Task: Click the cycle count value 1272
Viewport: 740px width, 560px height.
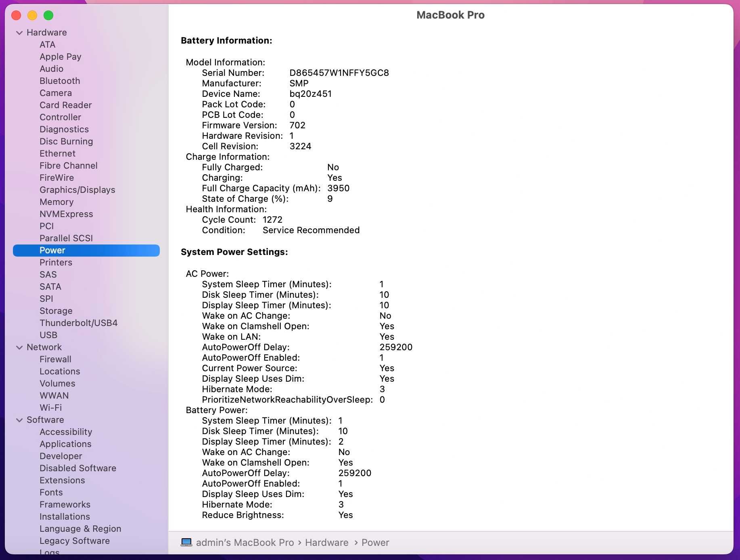Action: (x=272, y=220)
